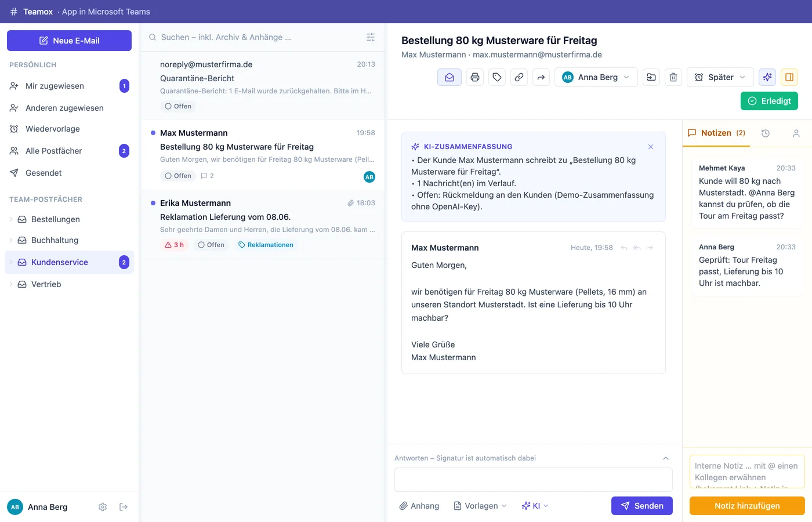
Task: Delete the email with the trash icon
Action: point(673,77)
